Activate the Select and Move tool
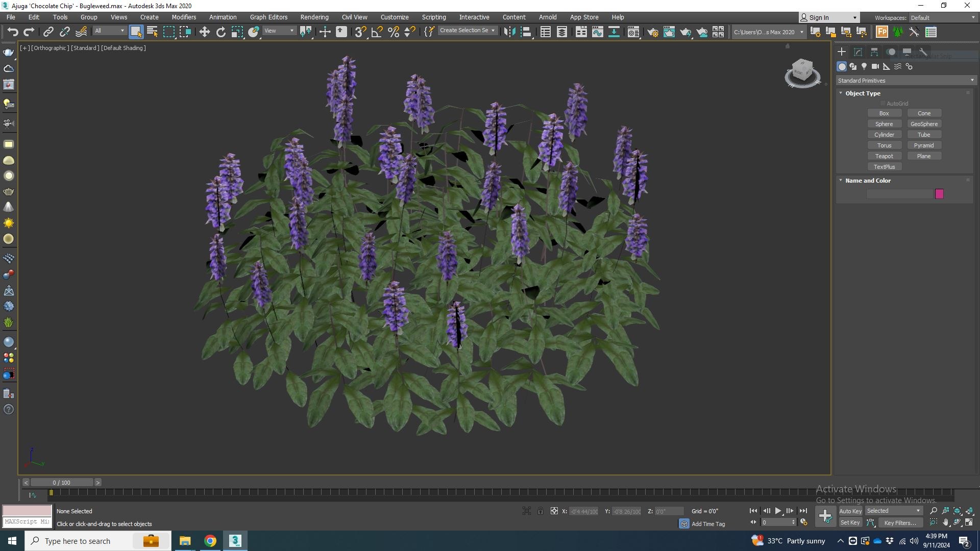 point(204,32)
